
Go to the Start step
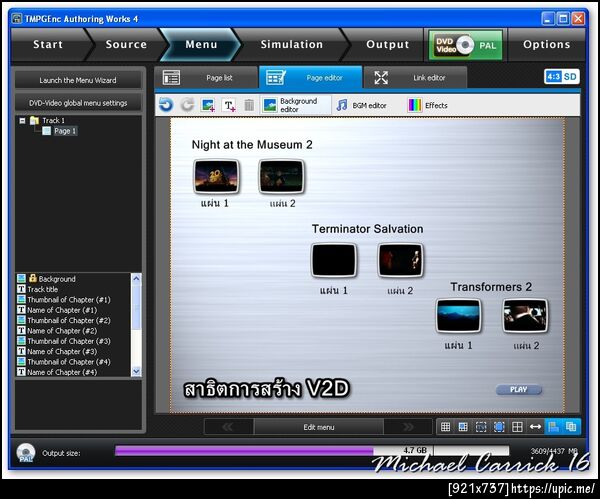pyautogui.click(x=48, y=45)
